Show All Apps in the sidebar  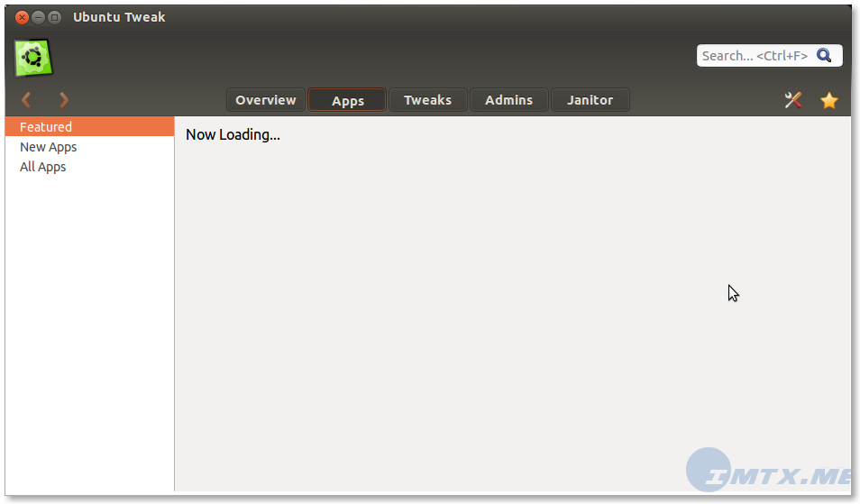[x=90, y=167]
